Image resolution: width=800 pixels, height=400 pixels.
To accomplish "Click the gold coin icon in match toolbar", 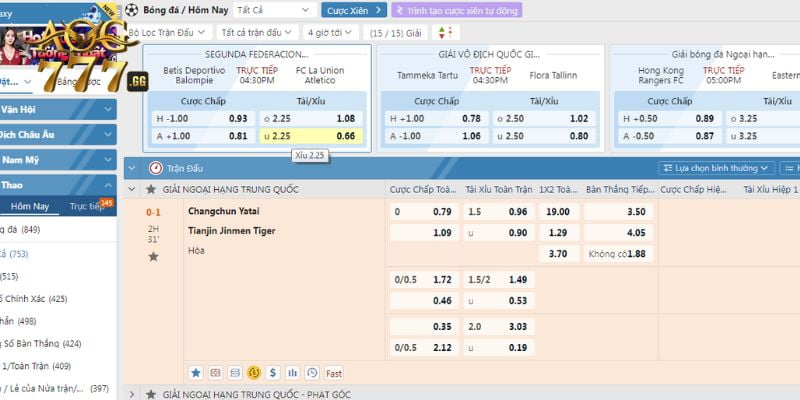I will tap(254, 373).
